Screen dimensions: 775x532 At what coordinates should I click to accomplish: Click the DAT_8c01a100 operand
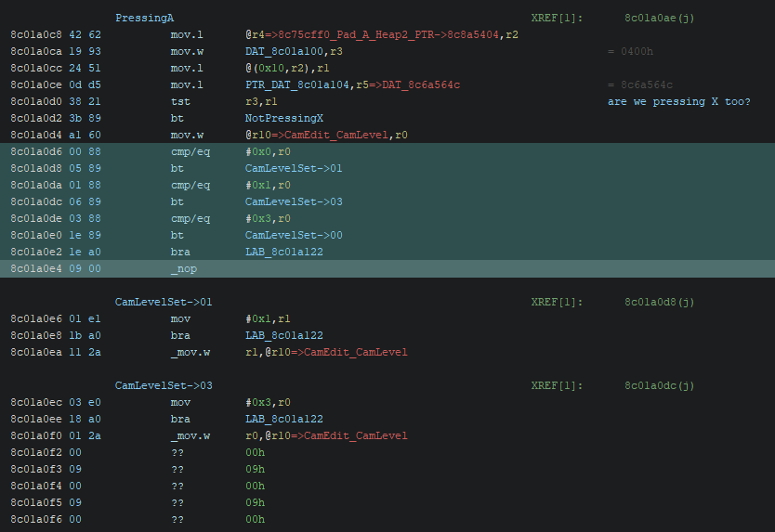click(287, 51)
